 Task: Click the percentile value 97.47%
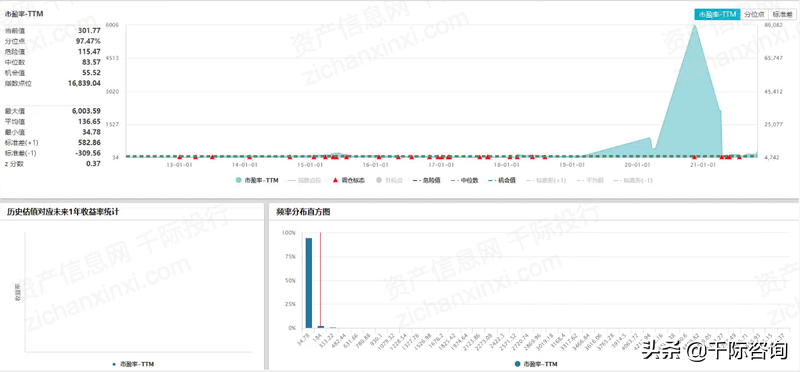coord(88,41)
